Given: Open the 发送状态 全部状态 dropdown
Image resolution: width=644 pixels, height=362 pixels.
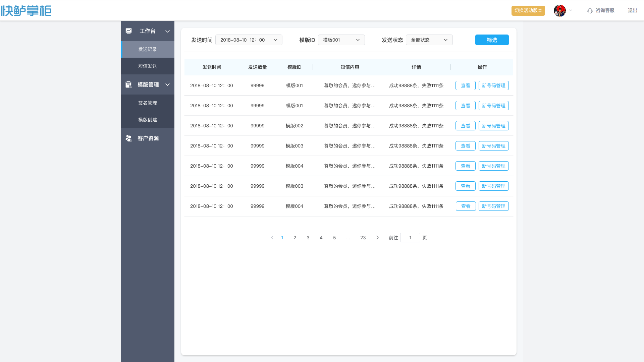Looking at the screenshot, I should click(x=429, y=40).
